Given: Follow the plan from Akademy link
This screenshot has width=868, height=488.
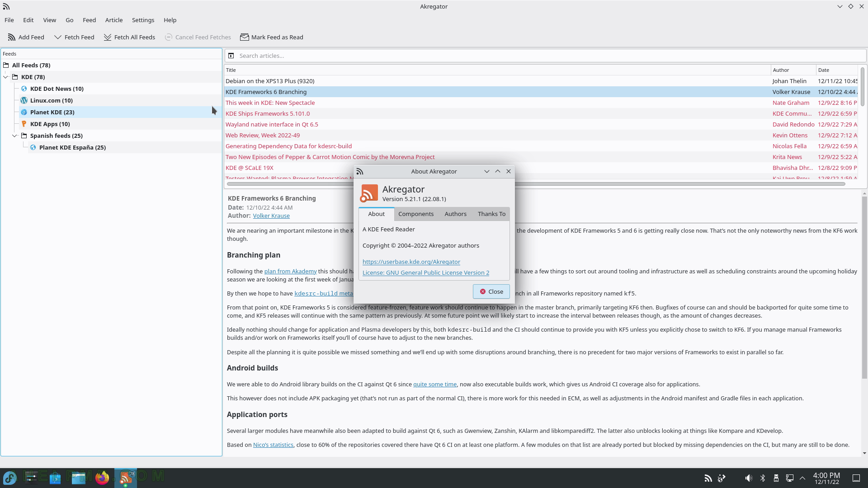Looking at the screenshot, I should click(290, 271).
